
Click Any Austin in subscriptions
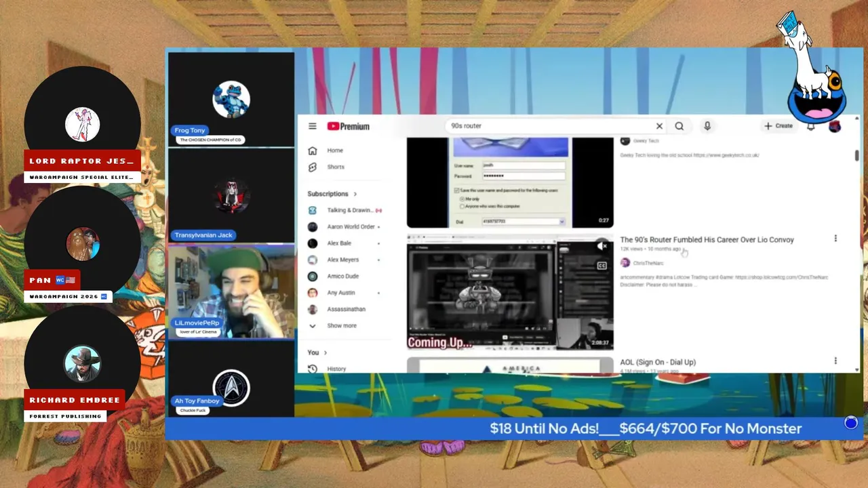click(341, 293)
